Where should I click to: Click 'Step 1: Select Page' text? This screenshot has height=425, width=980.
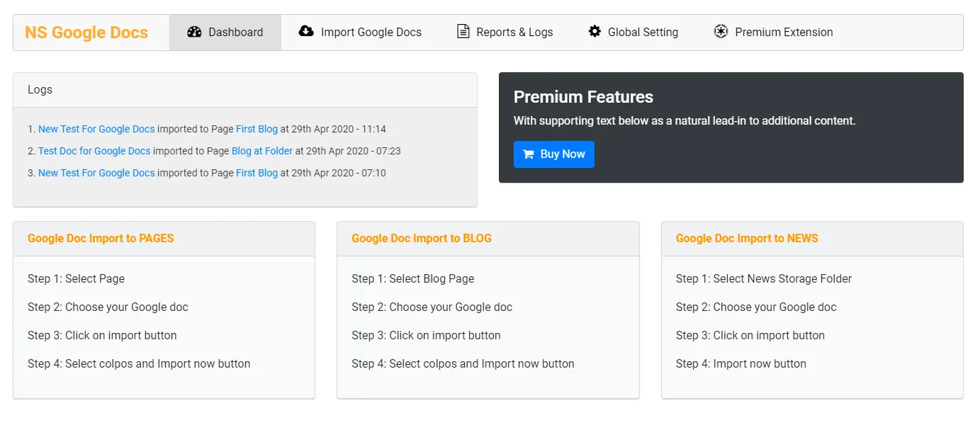click(76, 278)
